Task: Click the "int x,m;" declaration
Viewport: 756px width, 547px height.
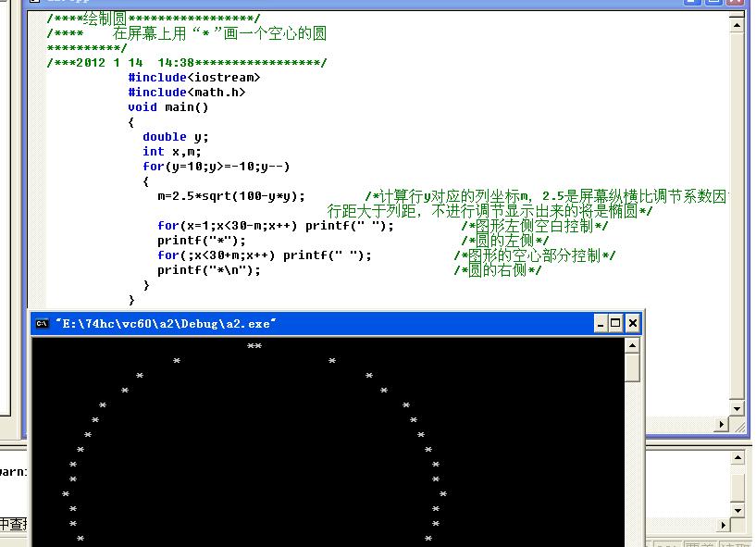Action: [171, 152]
